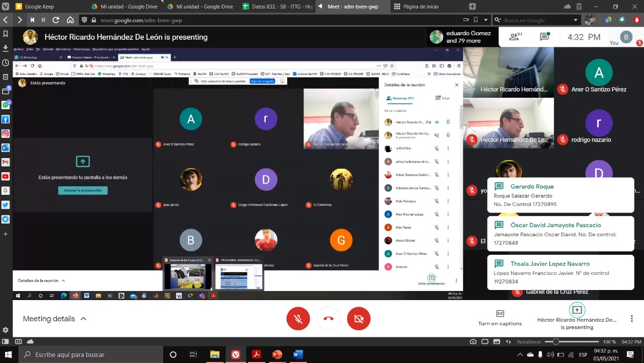Open Windows Start menu
Screen dimensions: 644x363
[8, 354]
